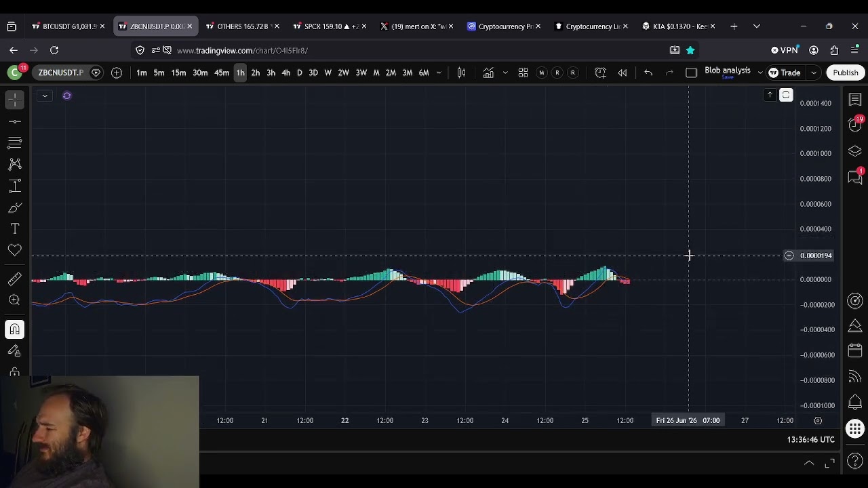Image resolution: width=868 pixels, height=488 pixels.
Task: Switch to the SPCX 159.10 tab
Action: pos(330,26)
